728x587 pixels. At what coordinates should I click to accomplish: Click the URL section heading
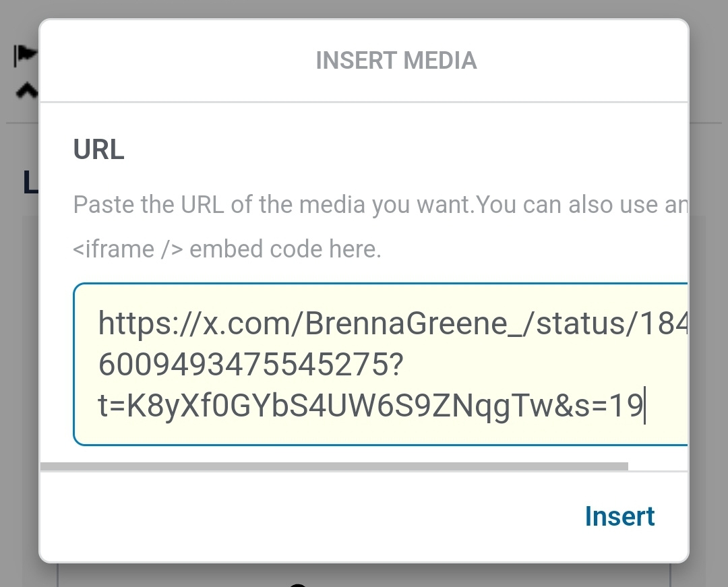point(98,150)
